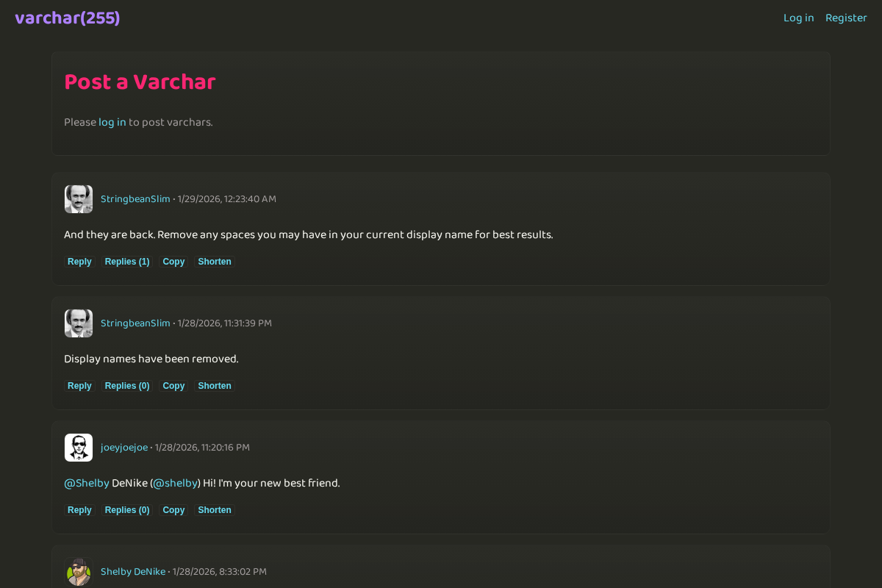The height and width of the screenshot is (588, 882).
Task: Click Shelby DeNike's avatar image
Action: point(79,572)
